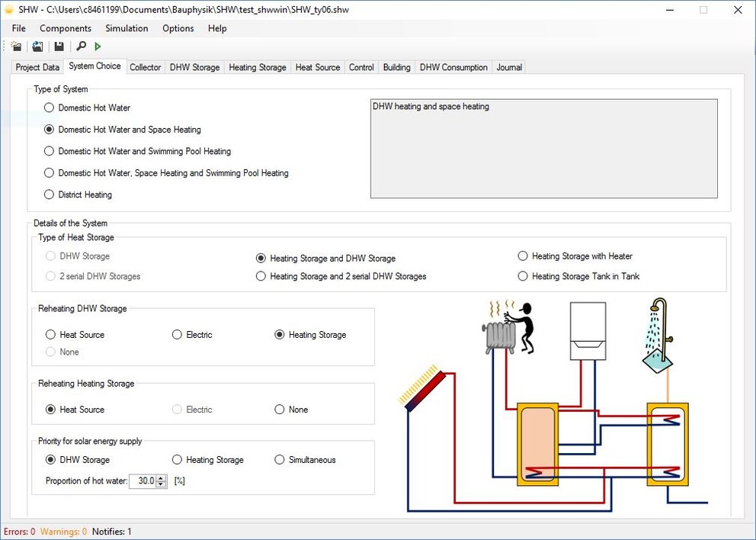Click the new project toolbar icon
The height and width of the screenshot is (540, 756).
[16, 47]
